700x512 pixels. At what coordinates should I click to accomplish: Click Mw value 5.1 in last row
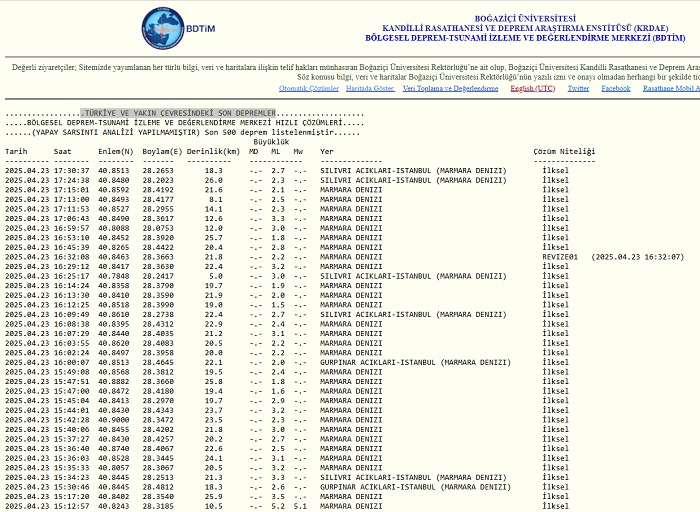tap(300, 507)
